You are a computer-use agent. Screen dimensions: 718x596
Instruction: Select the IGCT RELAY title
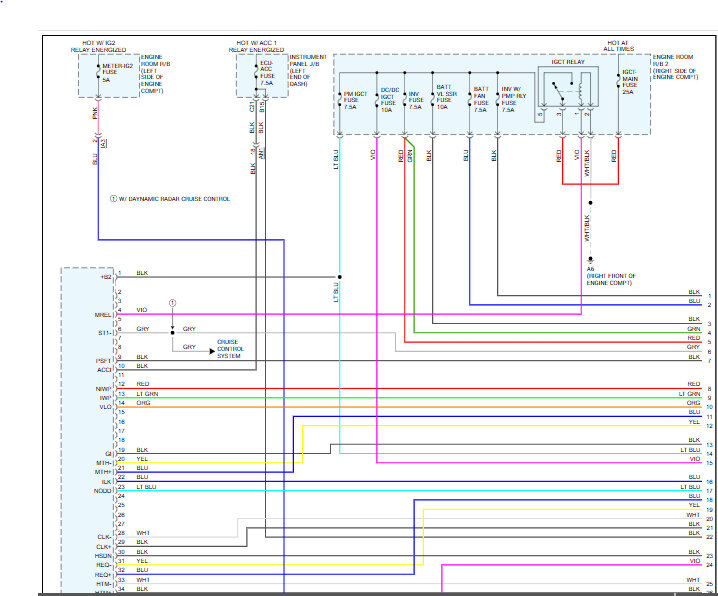(x=568, y=62)
